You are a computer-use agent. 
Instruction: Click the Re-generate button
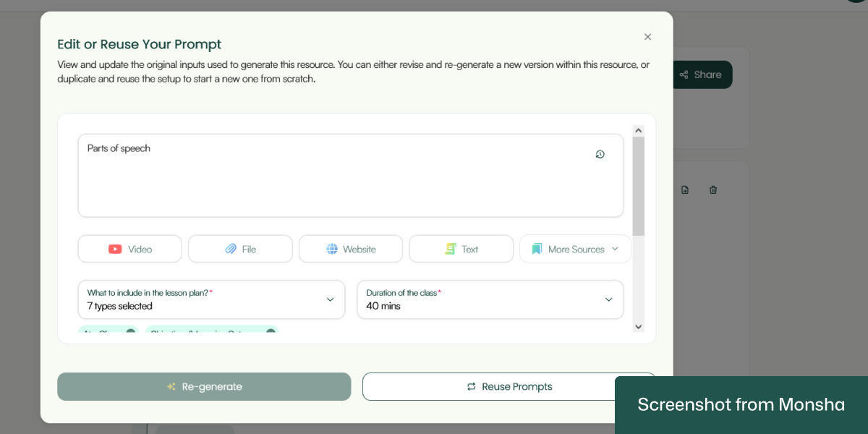(204, 386)
